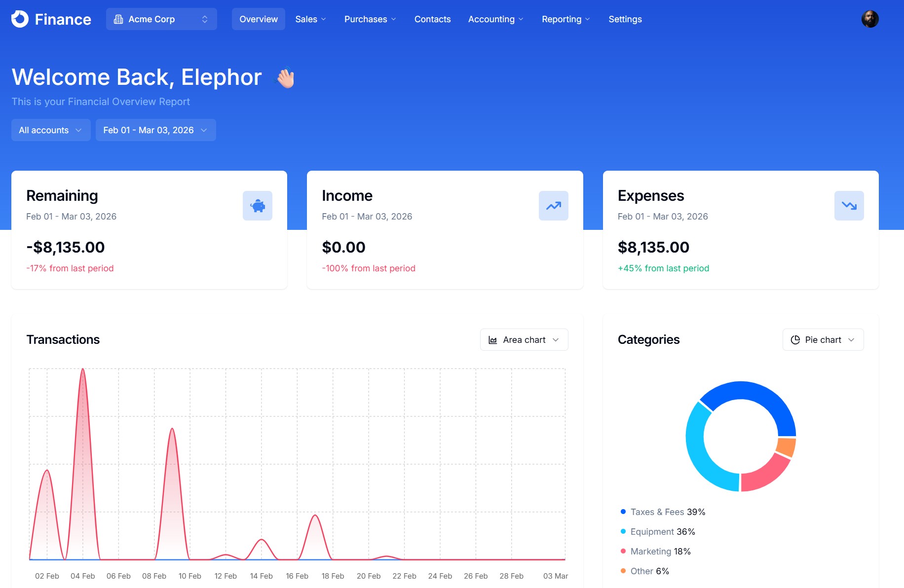
Task: Click the trending-down icon on Expenses card
Action: coord(849,205)
